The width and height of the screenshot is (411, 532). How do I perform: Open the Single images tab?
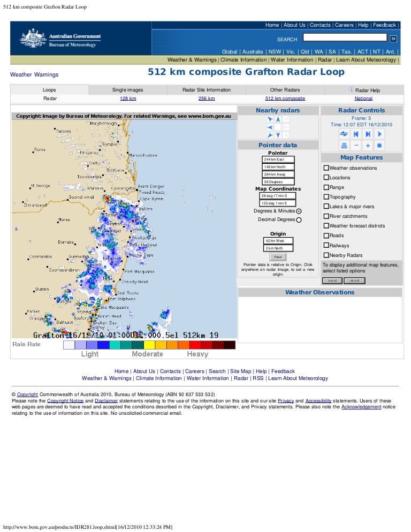tap(127, 90)
